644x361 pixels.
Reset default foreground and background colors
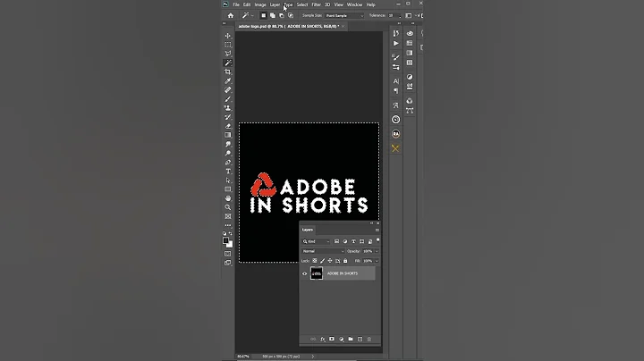pyautogui.click(x=225, y=233)
